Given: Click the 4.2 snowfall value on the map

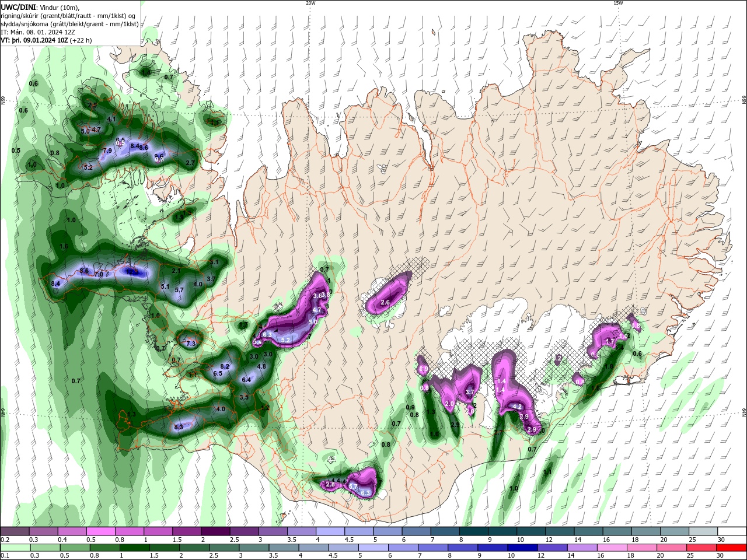Looking at the screenshot, I should coord(517,407).
